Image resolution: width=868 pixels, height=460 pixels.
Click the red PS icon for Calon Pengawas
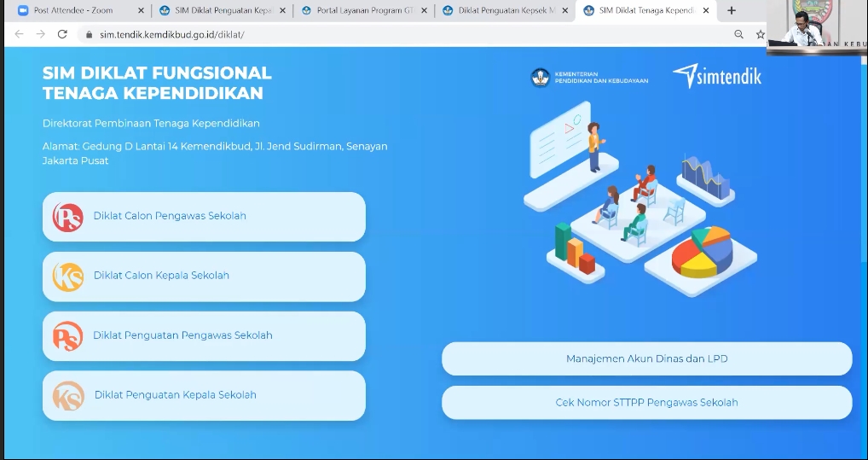click(x=67, y=217)
